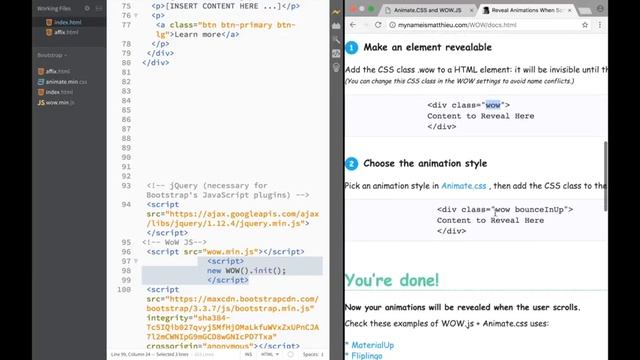Select the Reveal Animations When Scroll tab
This screenshot has width=640, height=360.
click(x=526, y=10)
